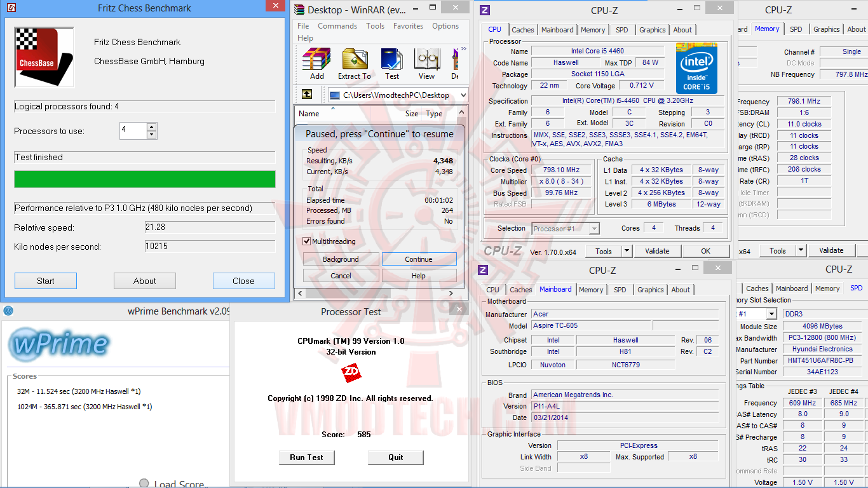Open Graphics tab in the CPU-Z mainboard window
868x488 pixels.
pos(651,290)
